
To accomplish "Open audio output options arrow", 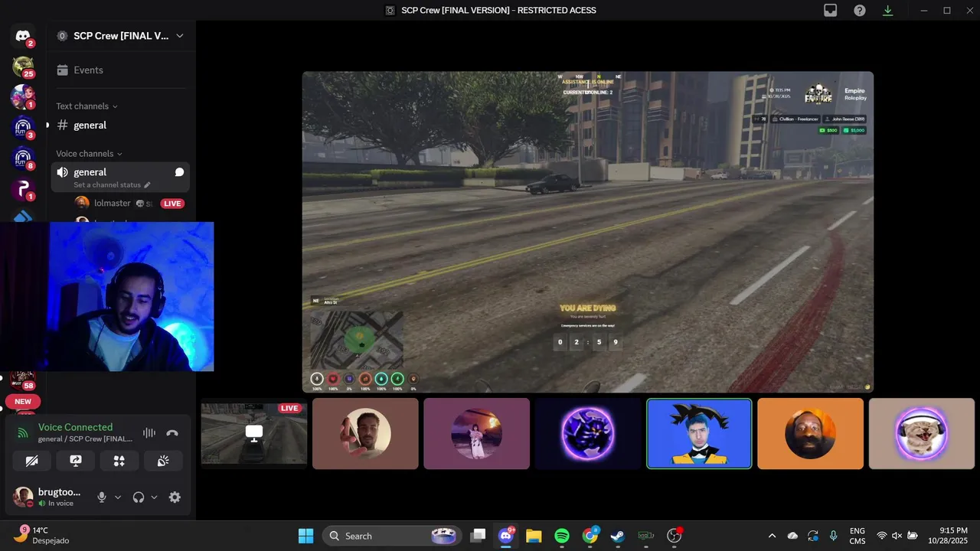I will coord(154,497).
